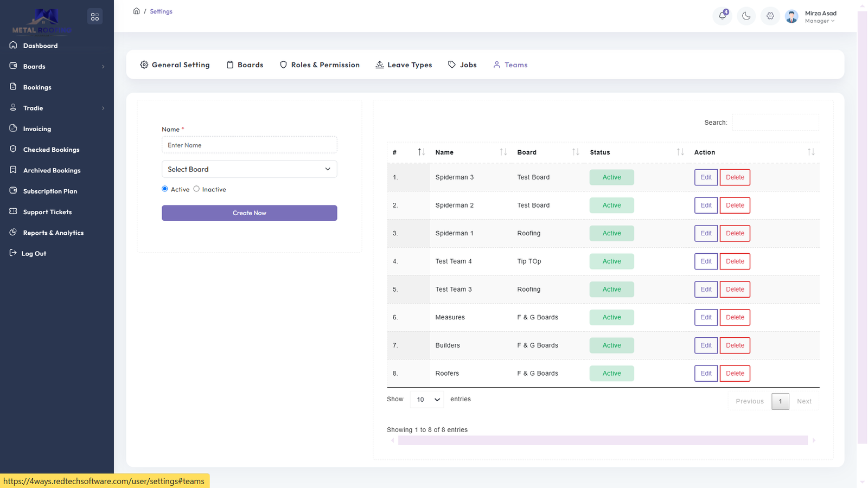This screenshot has width=868, height=488.
Task: Sort by Board column arrows
Action: point(575,152)
